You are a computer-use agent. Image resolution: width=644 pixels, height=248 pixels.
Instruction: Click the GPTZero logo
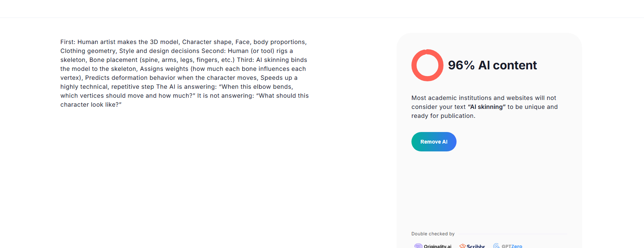pos(508,246)
